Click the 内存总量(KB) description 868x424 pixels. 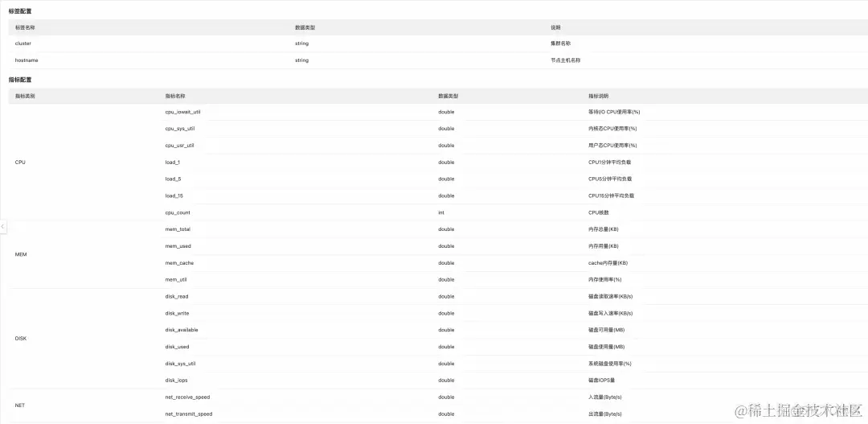click(604, 229)
